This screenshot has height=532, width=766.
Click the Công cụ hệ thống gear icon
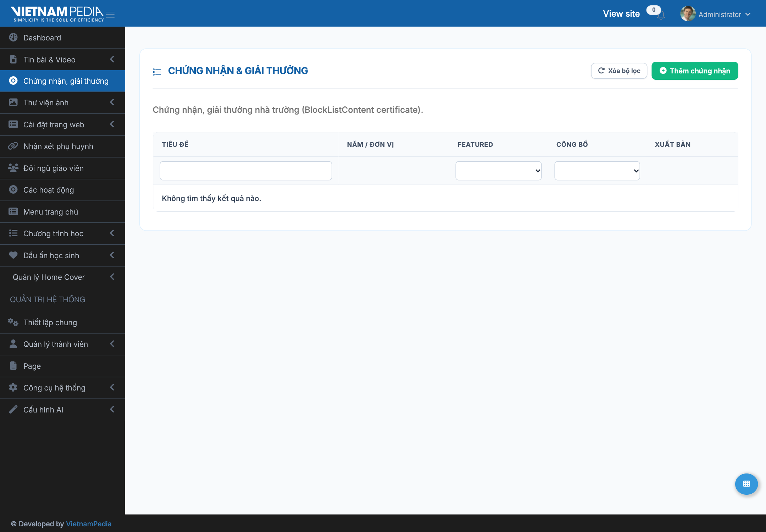(13, 387)
